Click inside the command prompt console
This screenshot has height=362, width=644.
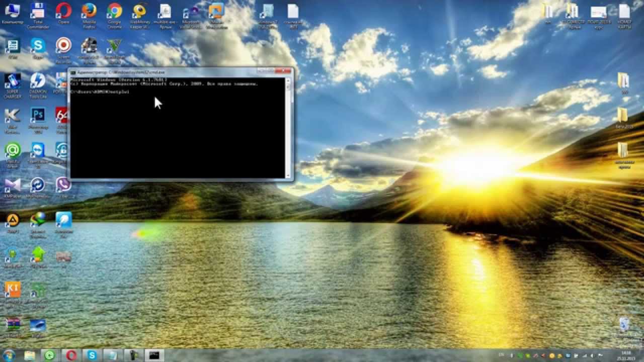click(178, 127)
